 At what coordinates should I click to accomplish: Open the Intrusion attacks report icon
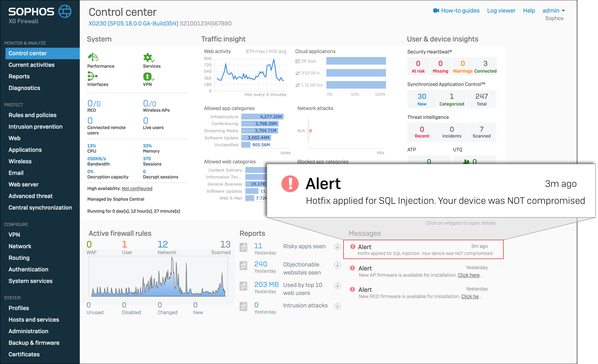243,307
